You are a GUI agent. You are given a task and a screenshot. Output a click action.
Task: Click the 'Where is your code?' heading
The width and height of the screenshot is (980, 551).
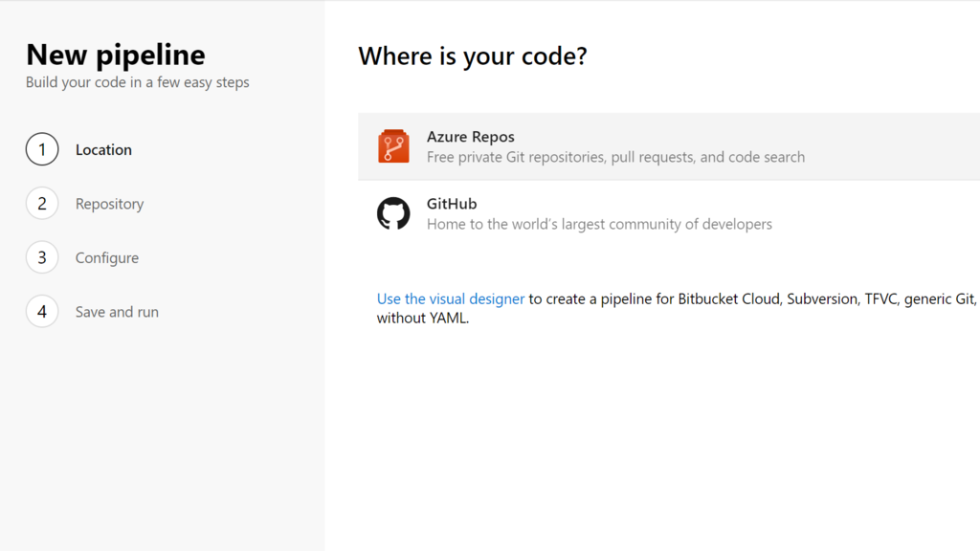(x=473, y=56)
